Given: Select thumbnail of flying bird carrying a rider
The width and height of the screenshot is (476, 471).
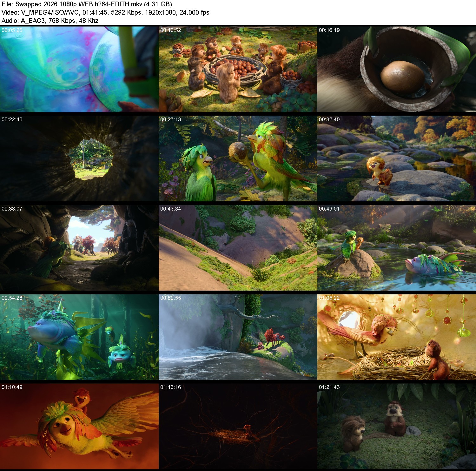Looking at the screenshot, I should point(79,426).
